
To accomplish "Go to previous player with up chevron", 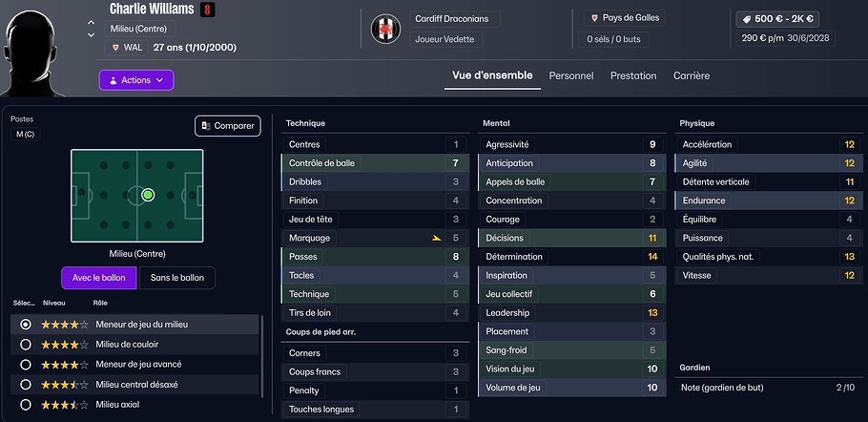I will (91, 22).
